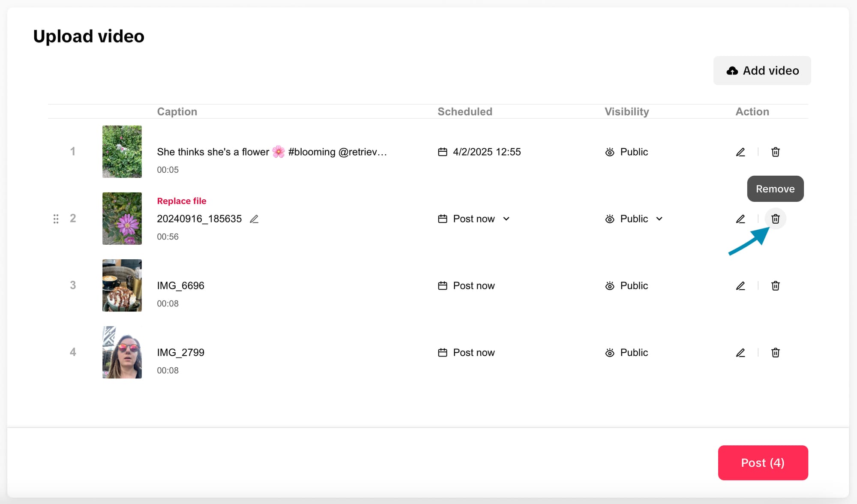Click the Caption column header
This screenshot has height=504, width=857.
177,112
